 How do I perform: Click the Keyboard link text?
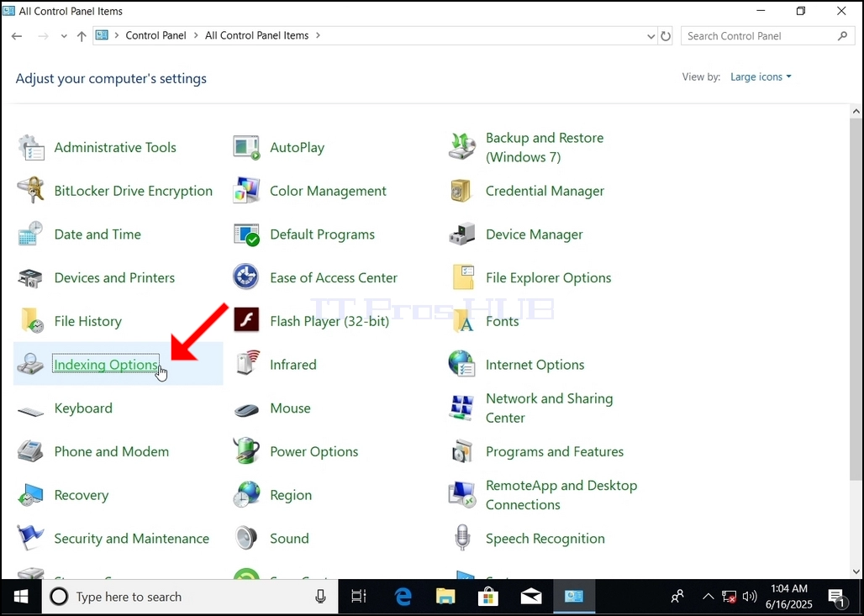point(83,408)
